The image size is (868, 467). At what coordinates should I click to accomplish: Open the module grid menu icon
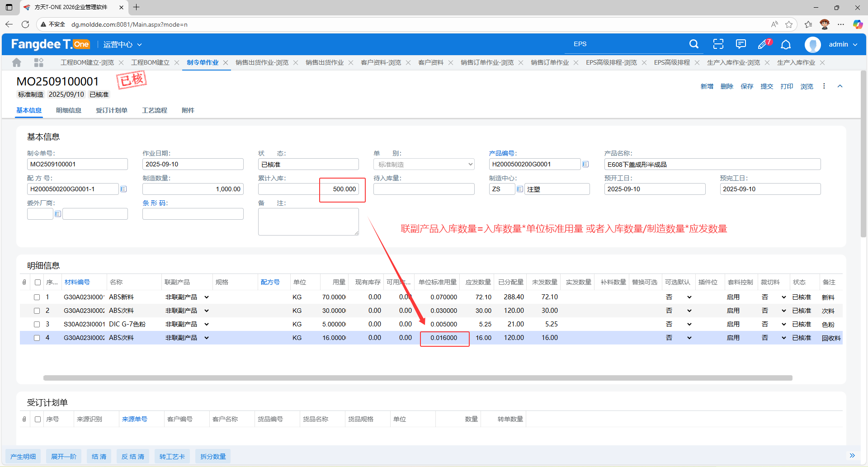(x=39, y=62)
